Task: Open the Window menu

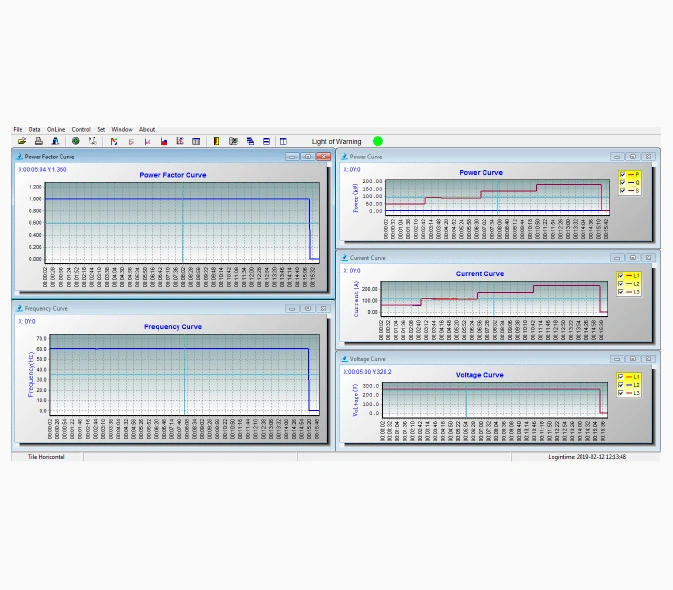Action: coord(122,129)
